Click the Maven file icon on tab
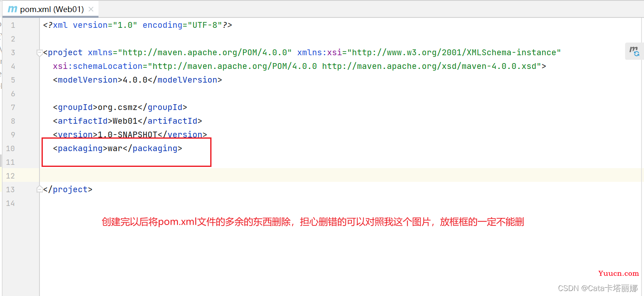 pos(12,9)
